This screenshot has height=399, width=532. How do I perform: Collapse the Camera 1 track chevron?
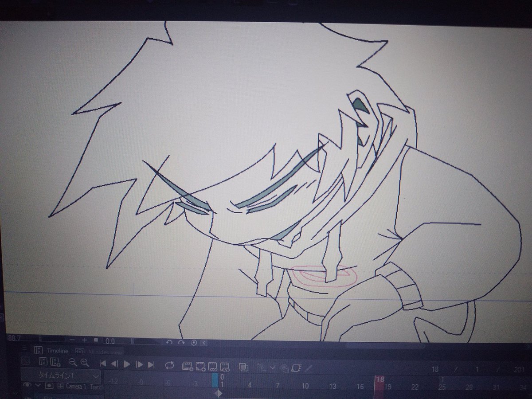click(38, 385)
